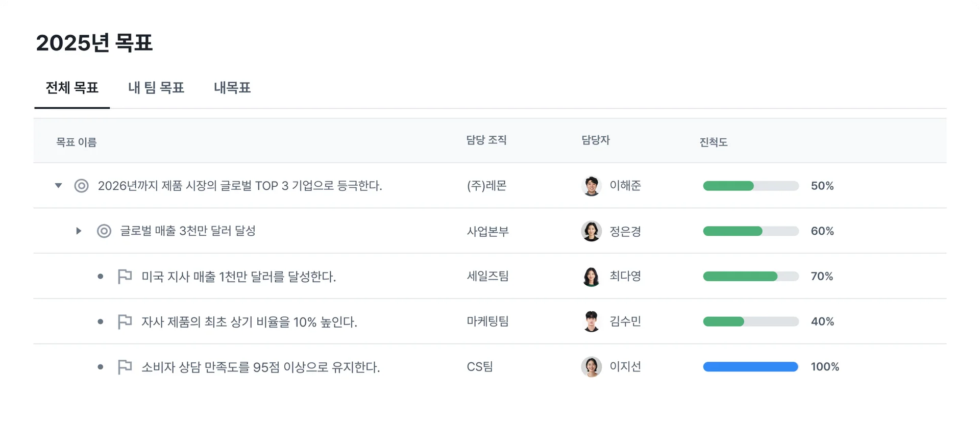Screen dimensions: 980x446
Task: Collapse the 2026 global TOP 3 goal row
Action: click(x=59, y=186)
